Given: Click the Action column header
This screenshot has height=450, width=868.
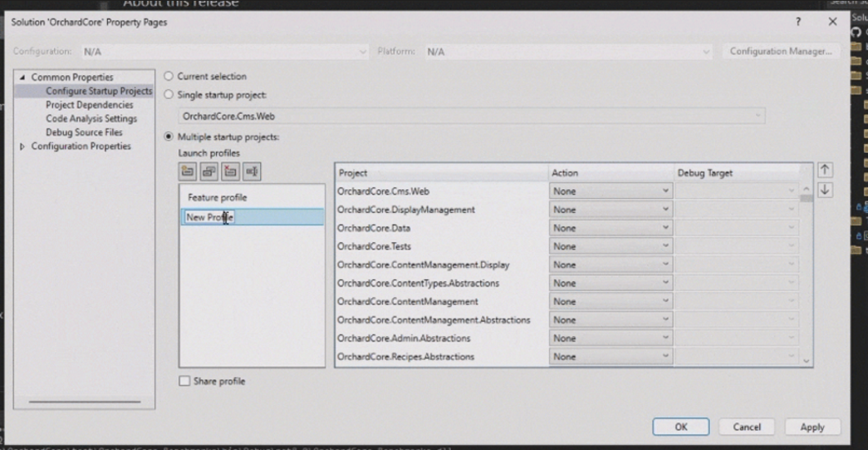Looking at the screenshot, I should pyautogui.click(x=611, y=173).
